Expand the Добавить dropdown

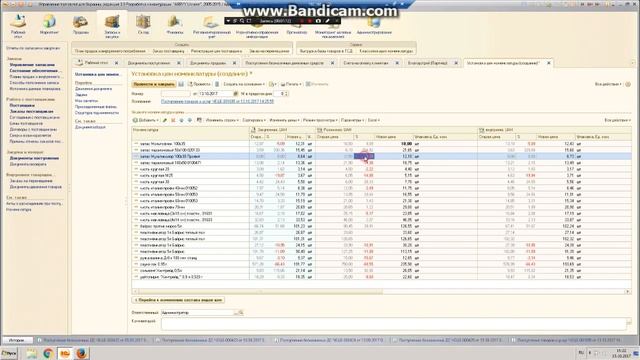(x=146, y=120)
